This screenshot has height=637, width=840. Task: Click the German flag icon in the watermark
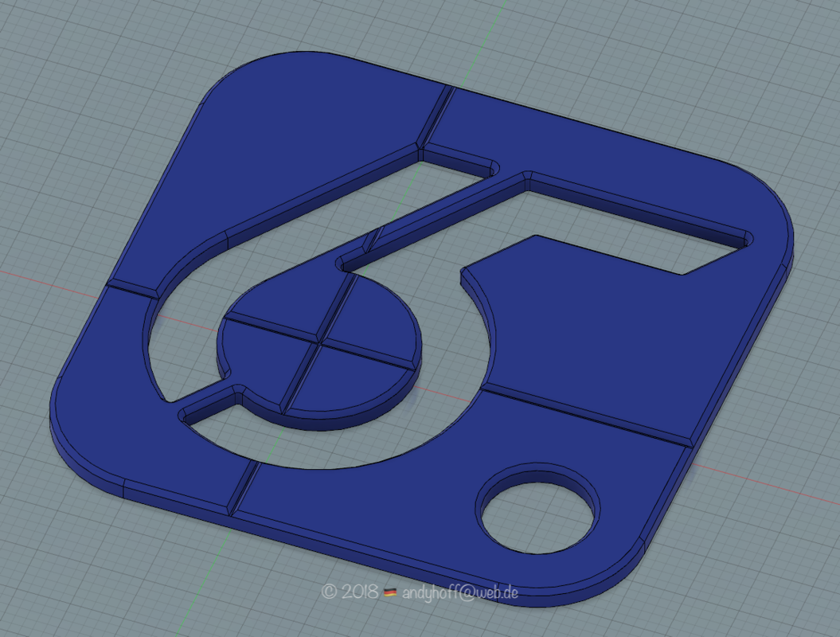pyautogui.click(x=390, y=592)
